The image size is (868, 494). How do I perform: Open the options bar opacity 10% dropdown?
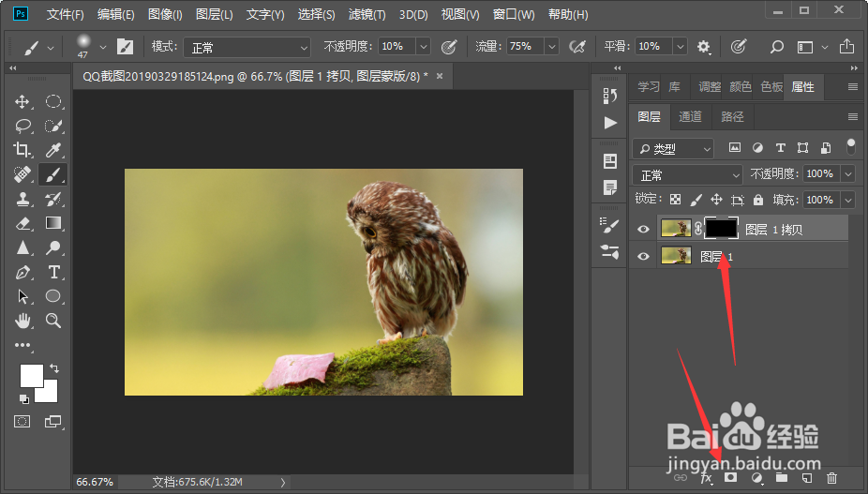coord(424,47)
